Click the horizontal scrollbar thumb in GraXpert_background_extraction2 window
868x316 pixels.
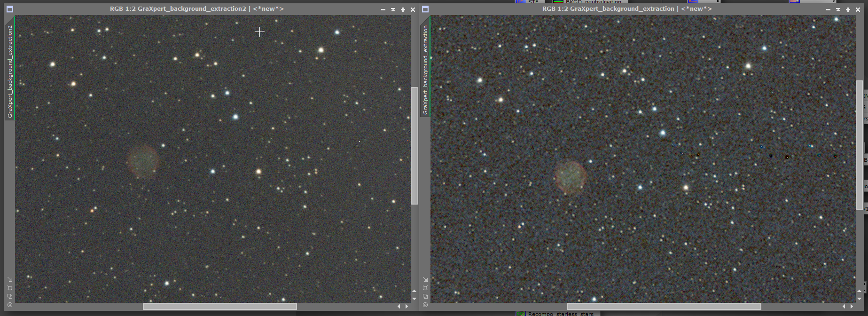pos(220,306)
